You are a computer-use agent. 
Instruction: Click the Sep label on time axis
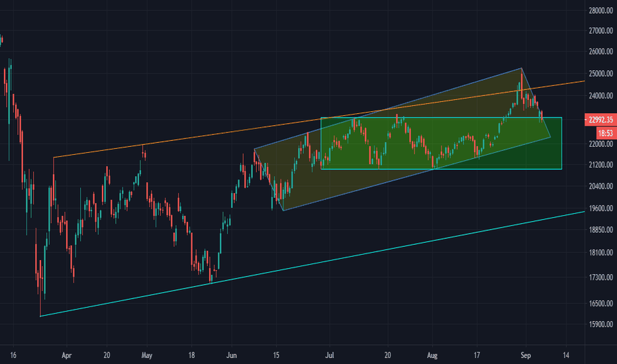coord(526,355)
